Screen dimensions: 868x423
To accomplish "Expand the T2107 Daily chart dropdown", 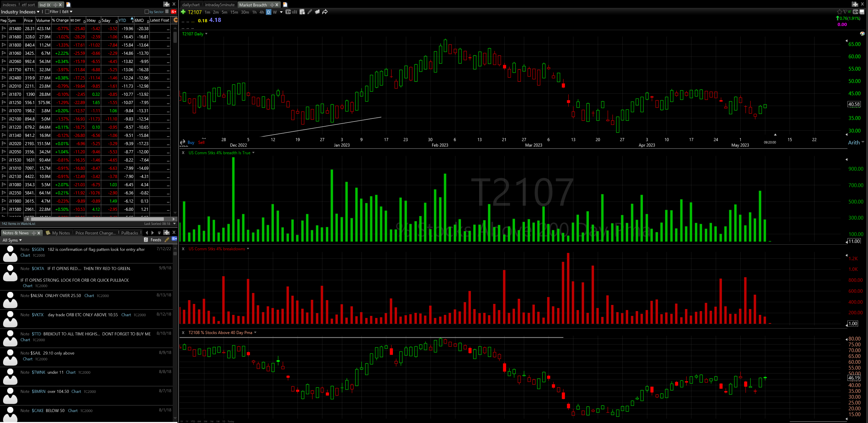I will [206, 34].
